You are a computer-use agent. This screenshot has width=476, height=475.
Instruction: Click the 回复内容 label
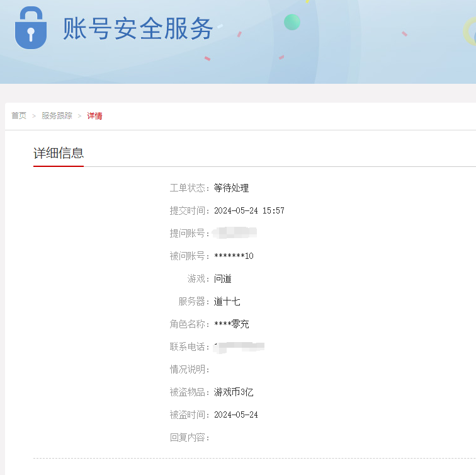click(189, 437)
